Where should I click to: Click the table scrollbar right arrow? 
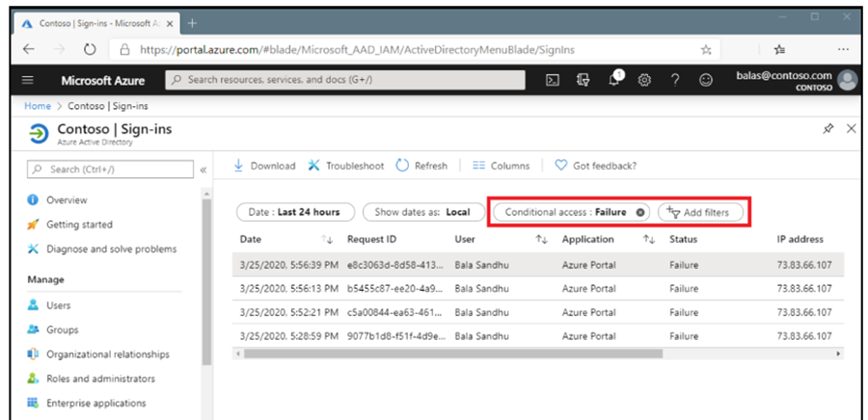(839, 354)
